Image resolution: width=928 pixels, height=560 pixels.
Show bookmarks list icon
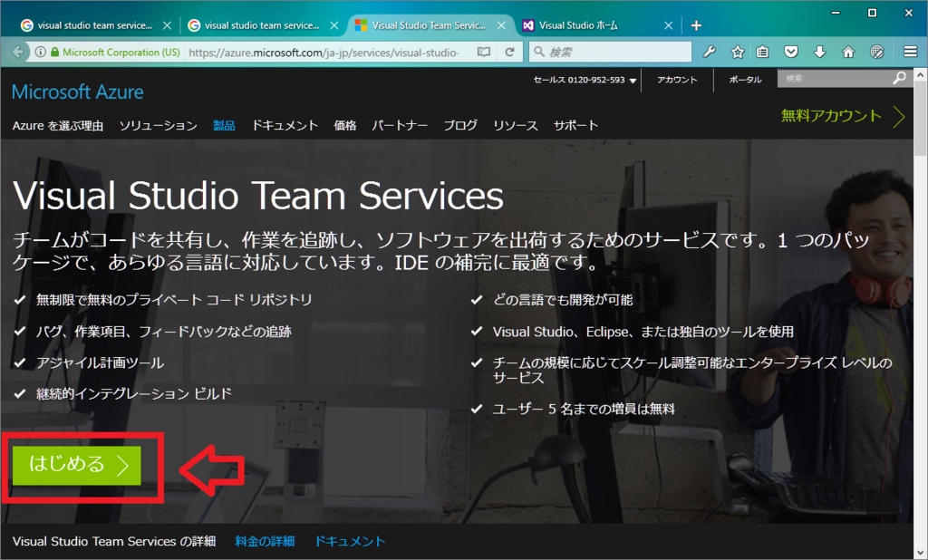pyautogui.click(x=763, y=52)
